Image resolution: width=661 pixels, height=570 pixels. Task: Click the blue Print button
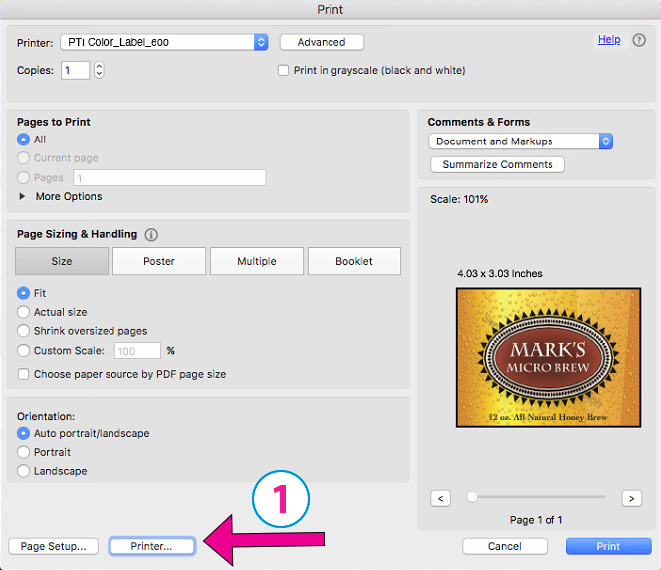608,546
